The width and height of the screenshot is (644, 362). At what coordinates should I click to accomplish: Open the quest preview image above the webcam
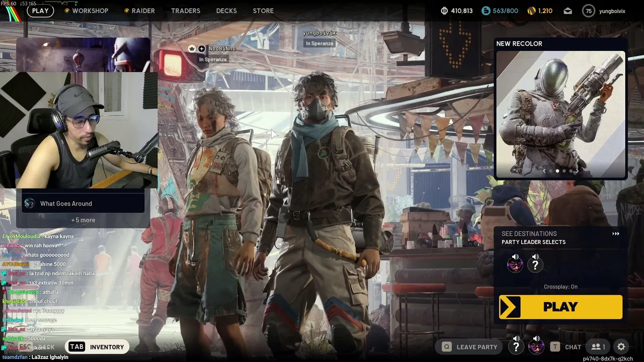point(83,55)
